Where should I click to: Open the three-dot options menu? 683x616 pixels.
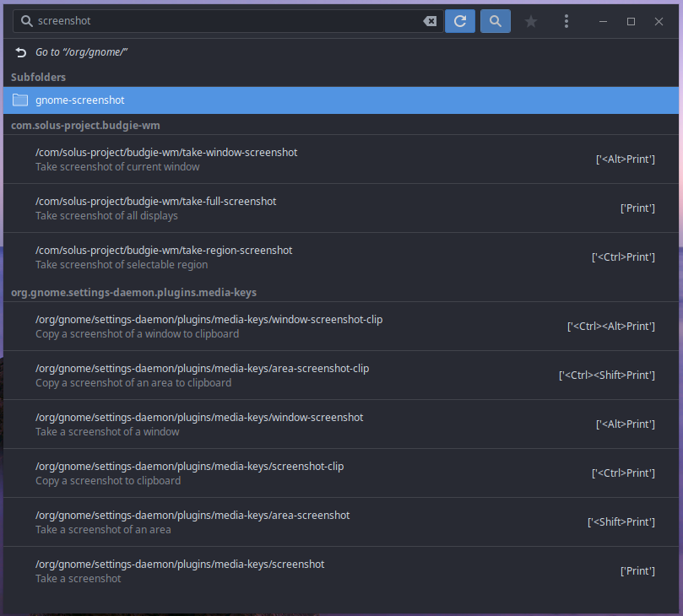(x=566, y=21)
